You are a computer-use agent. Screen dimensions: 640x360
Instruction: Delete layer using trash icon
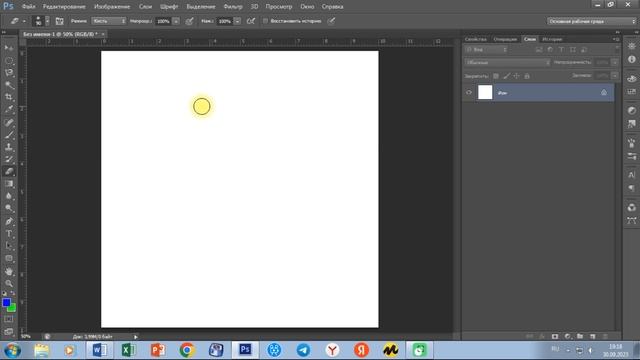(x=605, y=336)
